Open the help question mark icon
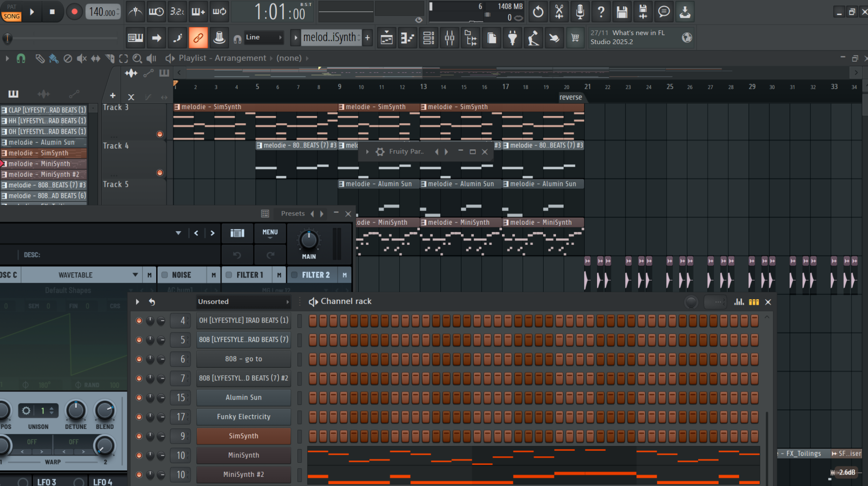Screen dimensions: 868x486 [x=601, y=12]
